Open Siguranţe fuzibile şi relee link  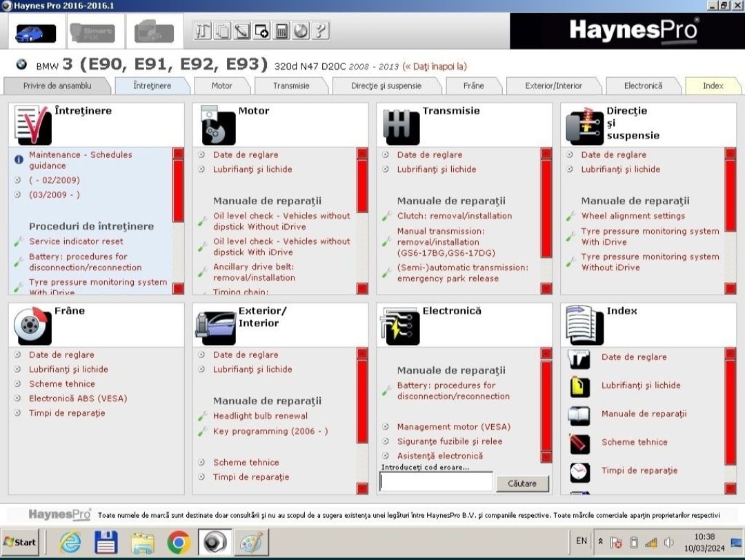click(450, 441)
